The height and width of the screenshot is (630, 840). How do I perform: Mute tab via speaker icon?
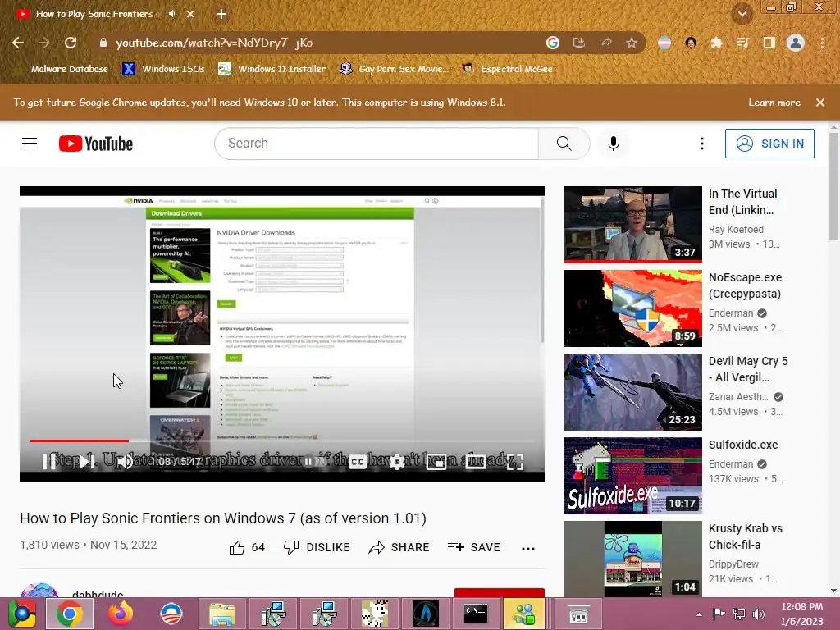click(x=172, y=14)
